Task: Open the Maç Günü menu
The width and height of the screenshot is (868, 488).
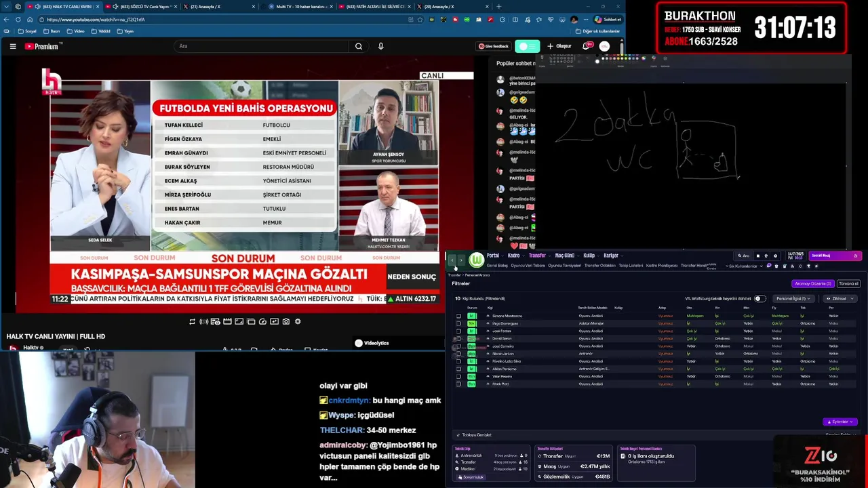Action: pyautogui.click(x=565, y=256)
